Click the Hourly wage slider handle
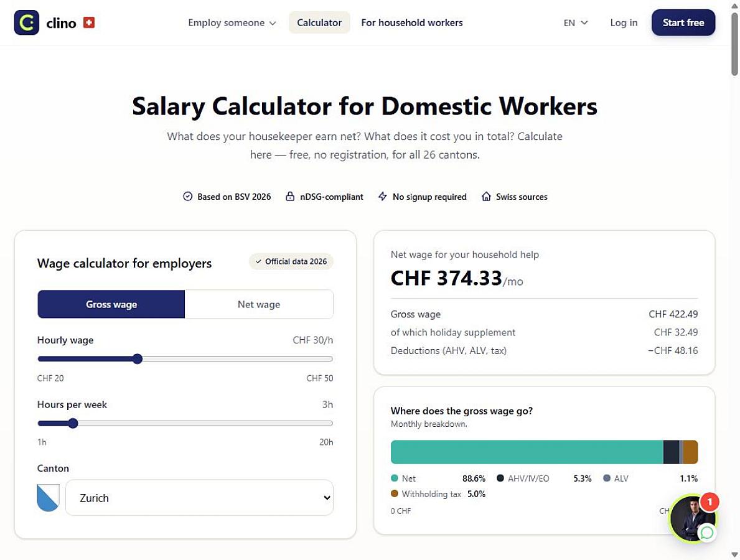This screenshot has height=560, width=740. click(x=138, y=359)
